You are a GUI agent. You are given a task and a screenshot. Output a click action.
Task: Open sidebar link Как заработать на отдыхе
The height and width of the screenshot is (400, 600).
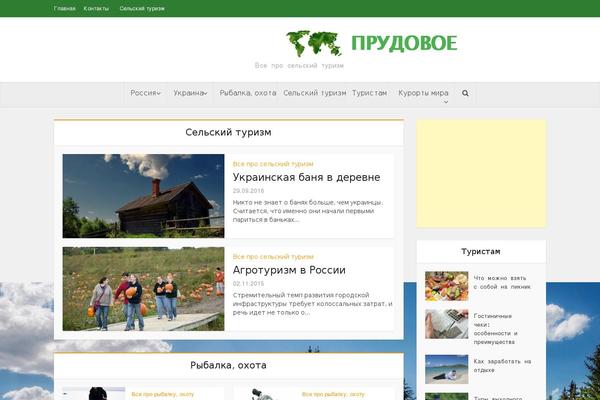[x=502, y=366]
